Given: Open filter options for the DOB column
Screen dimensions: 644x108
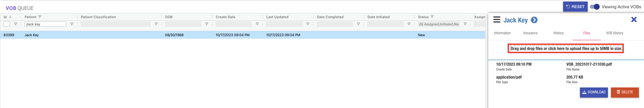Looking at the screenshot, I should click(207, 24).
